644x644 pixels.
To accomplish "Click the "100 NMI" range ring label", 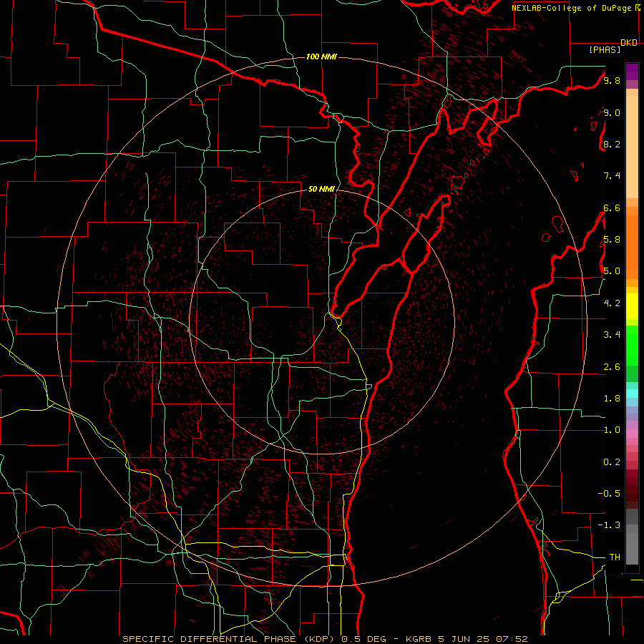I will point(321,57).
